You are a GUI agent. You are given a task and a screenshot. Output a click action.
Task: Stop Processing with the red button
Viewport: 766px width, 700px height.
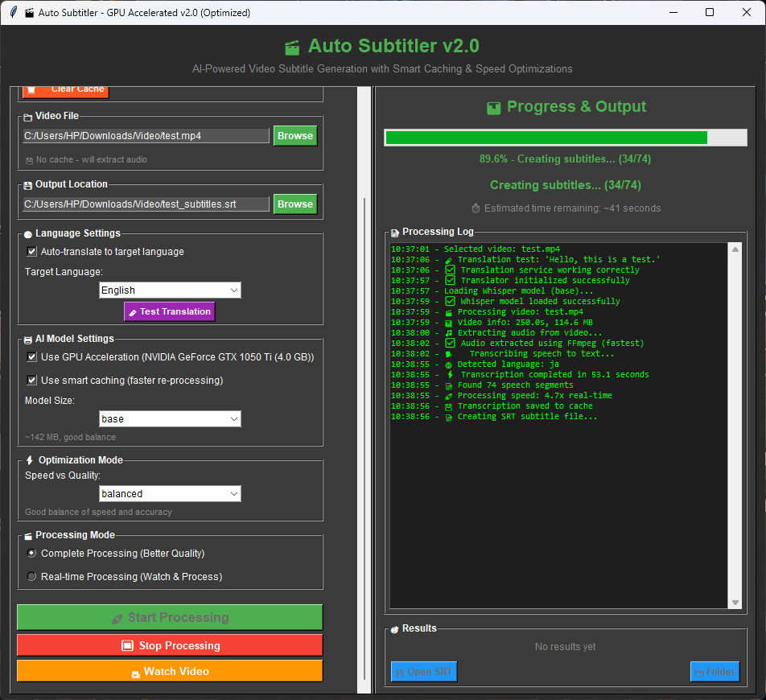coord(170,645)
